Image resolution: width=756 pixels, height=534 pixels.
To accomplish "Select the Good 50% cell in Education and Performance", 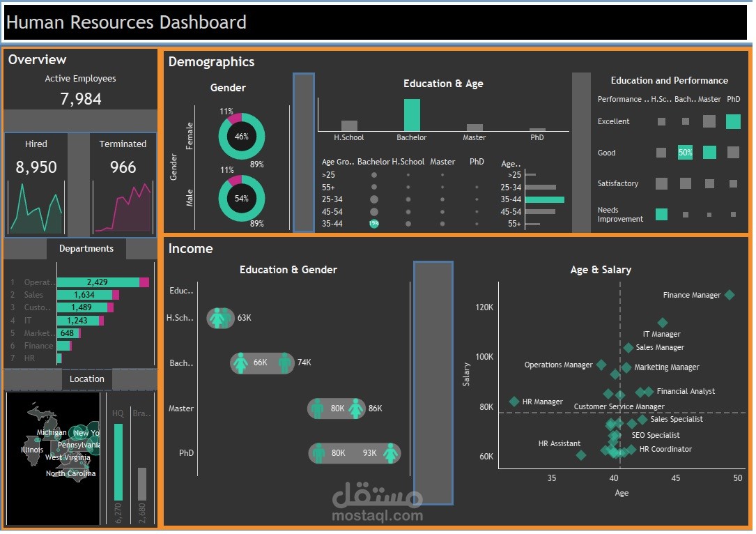I will (x=685, y=152).
